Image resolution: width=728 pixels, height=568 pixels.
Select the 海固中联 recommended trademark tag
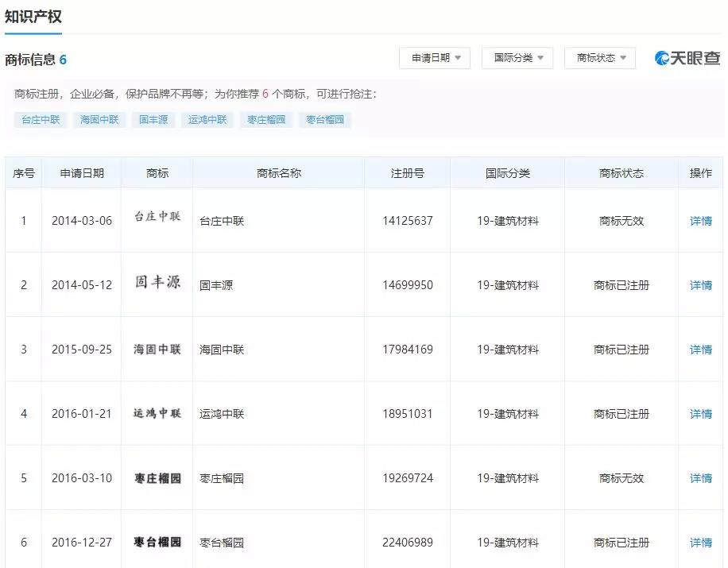point(99,120)
